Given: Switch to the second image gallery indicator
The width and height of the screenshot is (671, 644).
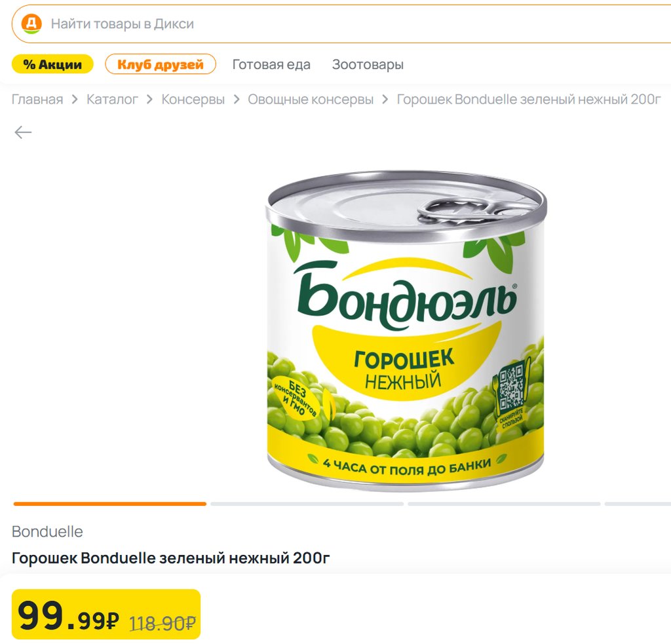Looking at the screenshot, I should (x=307, y=504).
